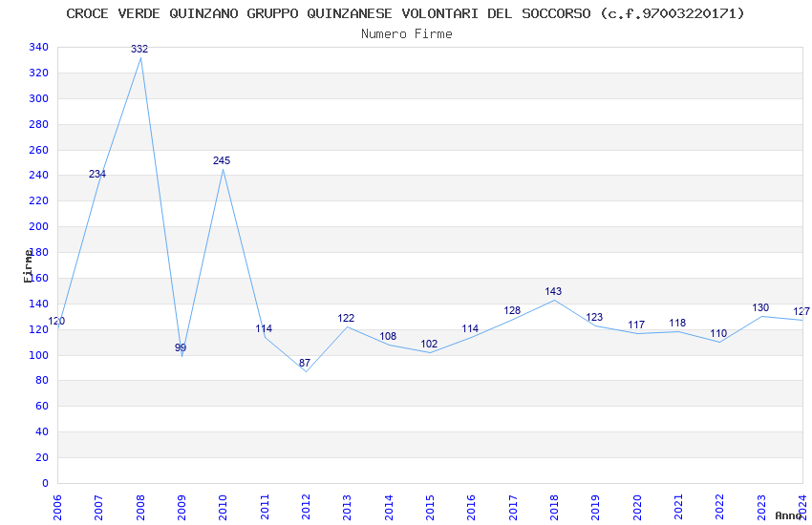Click the 2012 year axis label
This screenshot has width=812, height=525.
click(x=306, y=507)
